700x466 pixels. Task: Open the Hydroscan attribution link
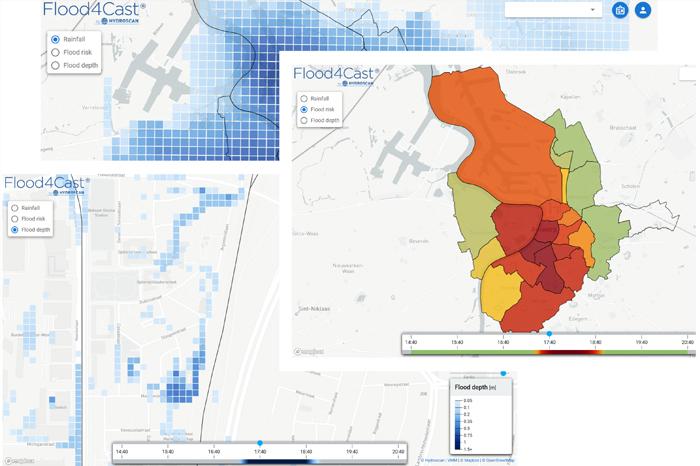432,460
